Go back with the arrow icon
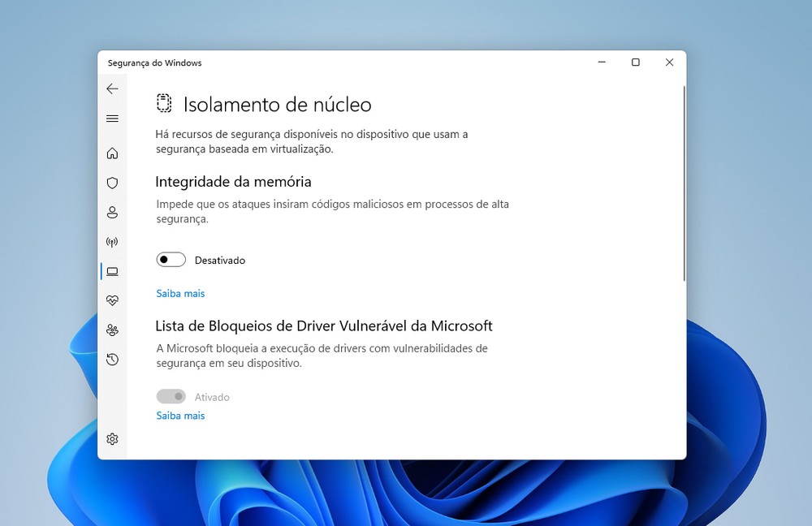Screen dimensions: 812x526 pyautogui.click(x=112, y=89)
